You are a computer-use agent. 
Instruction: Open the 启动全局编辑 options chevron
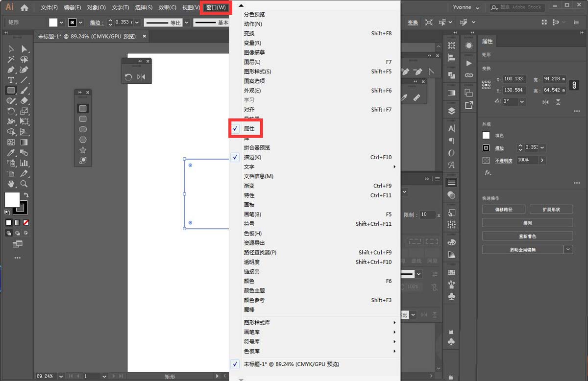click(x=568, y=249)
